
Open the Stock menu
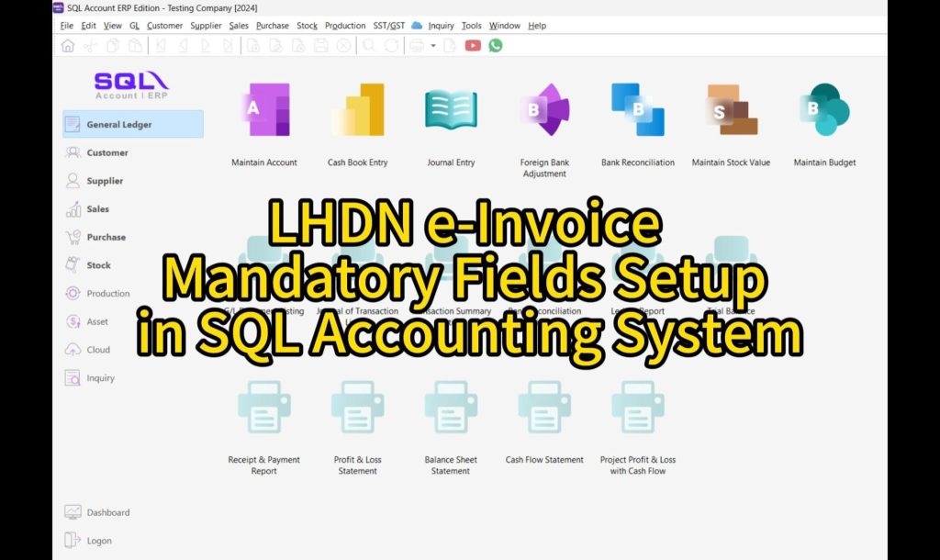307,26
